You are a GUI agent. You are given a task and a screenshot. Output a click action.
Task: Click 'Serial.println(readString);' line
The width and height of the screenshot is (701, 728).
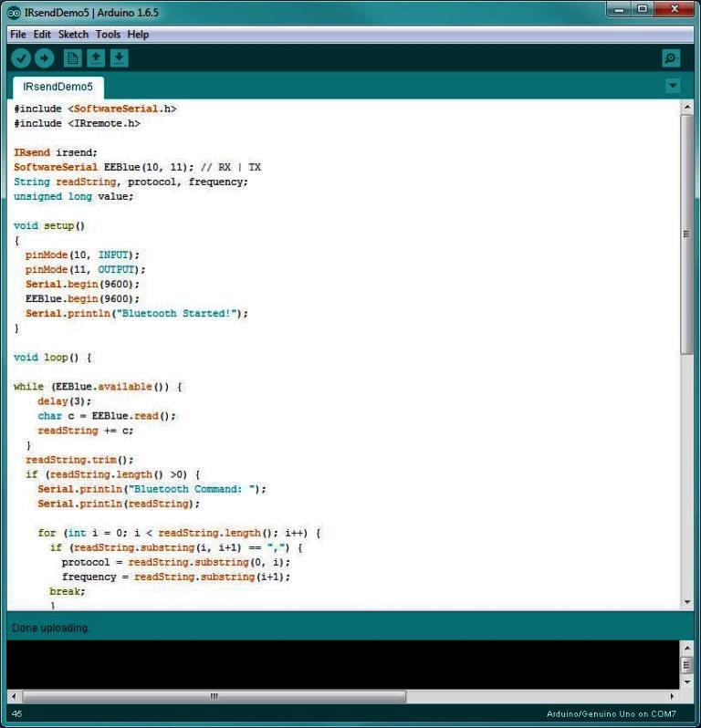[x=119, y=504]
